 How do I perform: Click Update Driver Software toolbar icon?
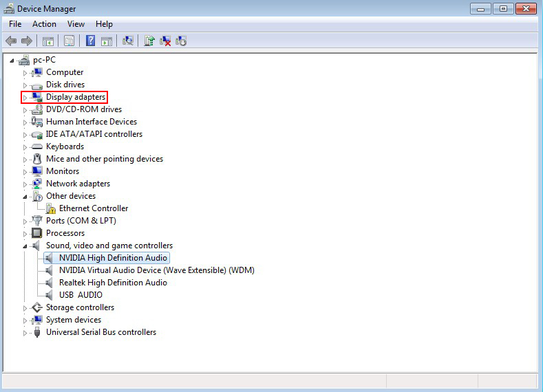coord(149,41)
